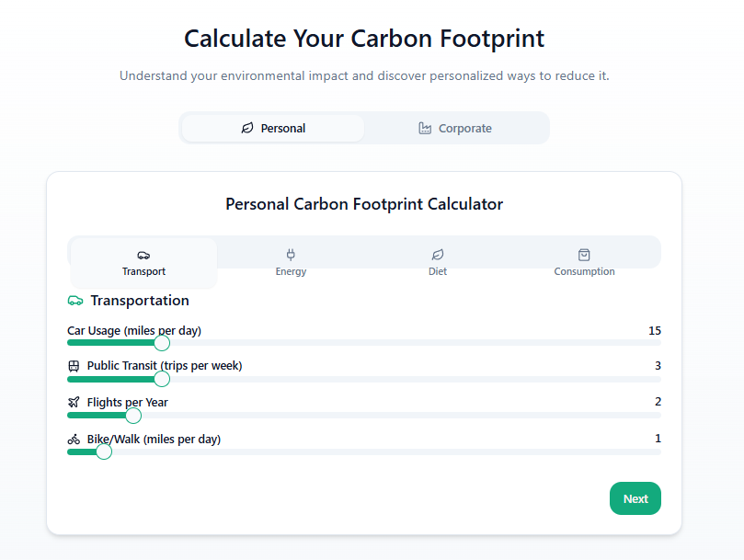Image resolution: width=744 pixels, height=560 pixels.
Task: Click the Public Transit slider handle
Action: 162,379
